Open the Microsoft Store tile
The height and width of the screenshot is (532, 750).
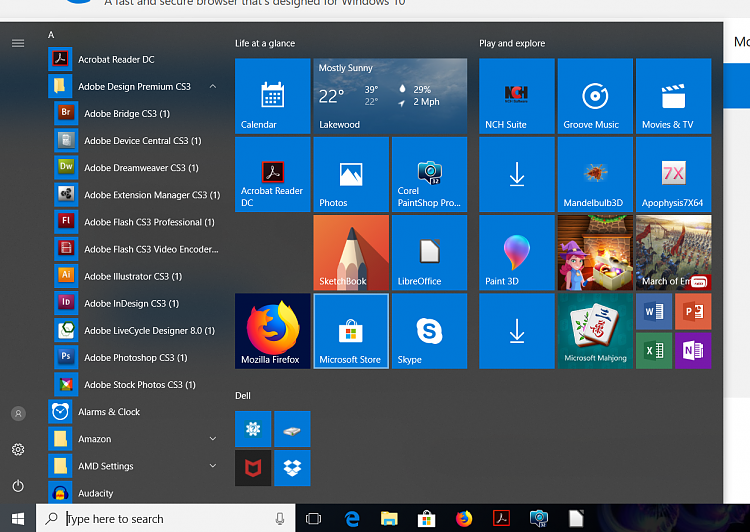(x=351, y=331)
